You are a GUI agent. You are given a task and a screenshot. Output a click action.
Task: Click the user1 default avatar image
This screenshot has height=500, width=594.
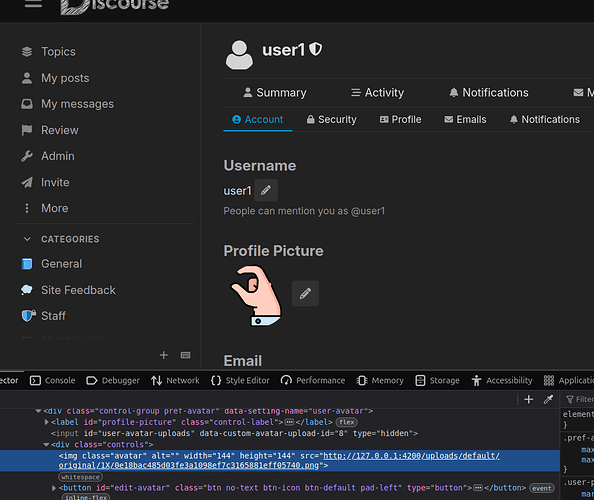pos(239,55)
